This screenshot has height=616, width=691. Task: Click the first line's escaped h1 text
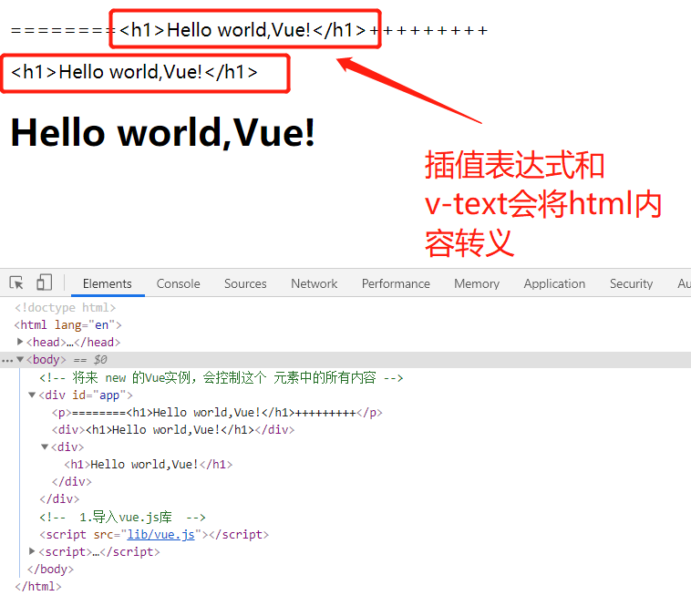tap(242, 30)
